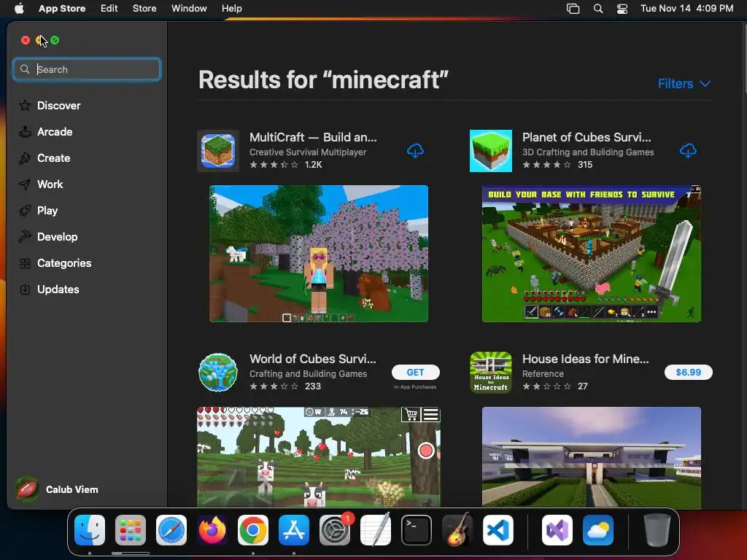Click Planet of Cubes 315 rating
This screenshot has width=747, height=560.
click(x=557, y=165)
